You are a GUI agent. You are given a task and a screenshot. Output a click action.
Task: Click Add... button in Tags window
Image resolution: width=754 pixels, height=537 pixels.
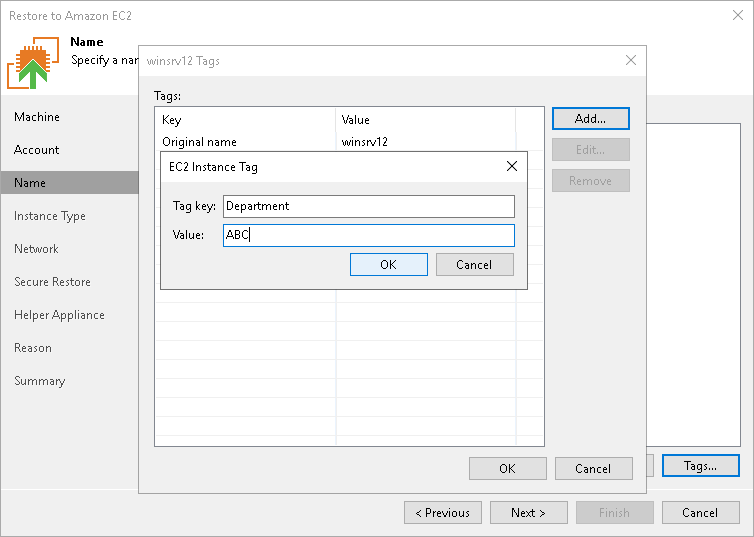tap(591, 119)
